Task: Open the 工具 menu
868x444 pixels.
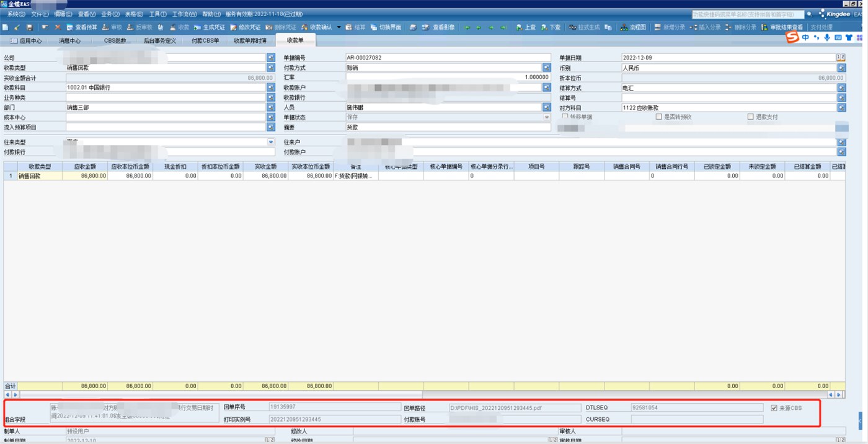Action: tap(157, 14)
